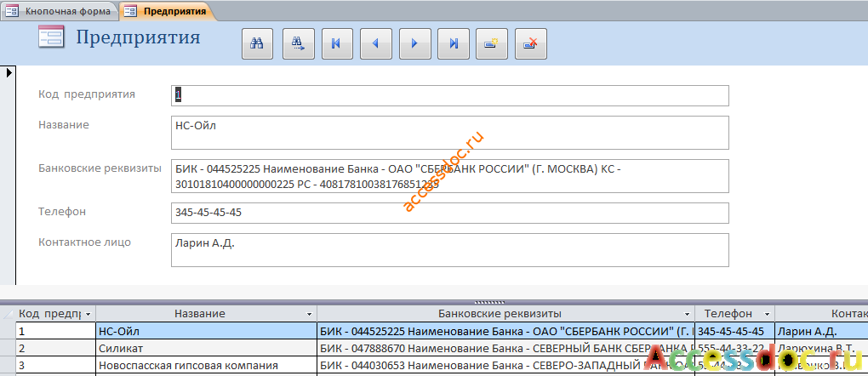Open the Название column filter dropdown
This screenshot has width=868, height=376.
(x=310, y=314)
